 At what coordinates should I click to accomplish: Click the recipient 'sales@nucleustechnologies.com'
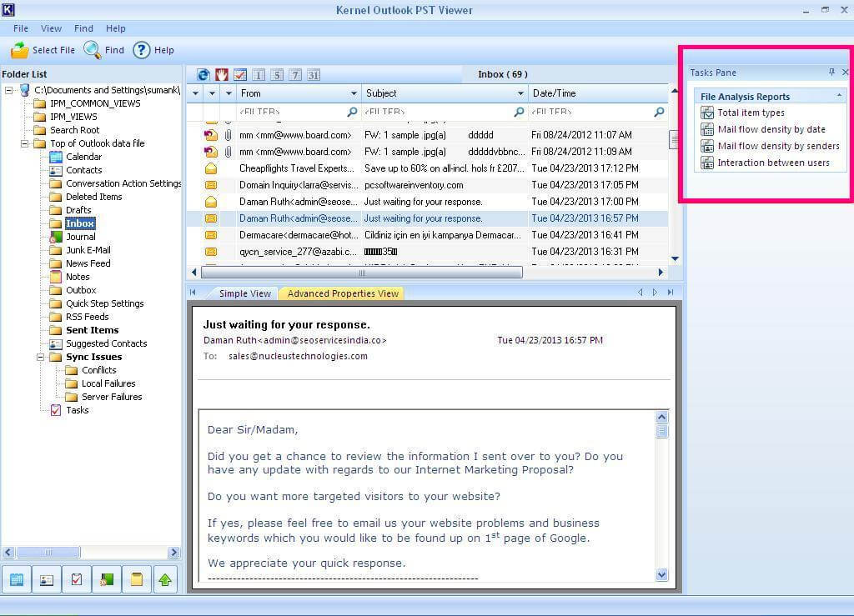298,357
